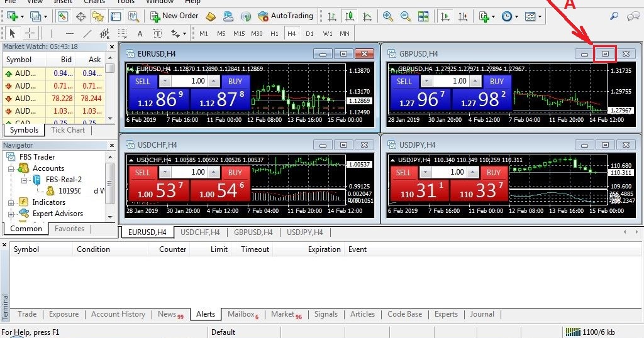The height and width of the screenshot is (338, 644).
Task: Open the chat bubbles icon
Action: click(633, 16)
